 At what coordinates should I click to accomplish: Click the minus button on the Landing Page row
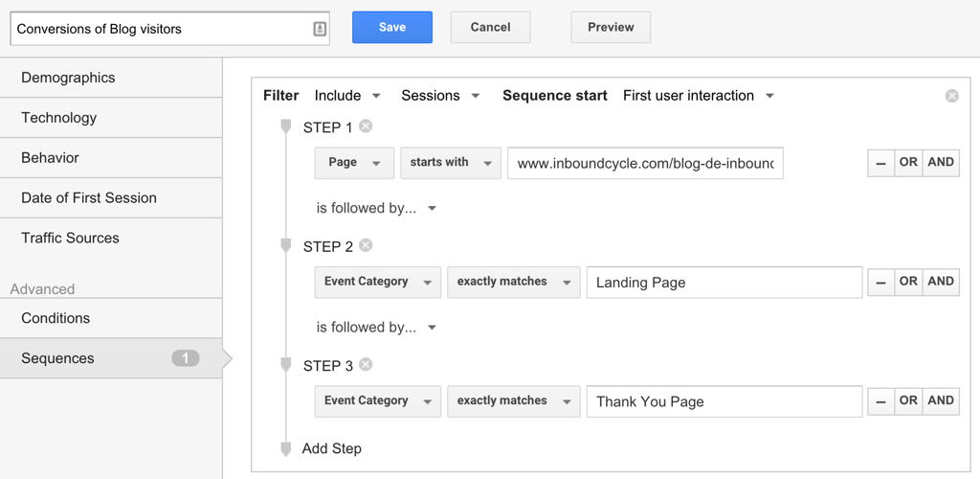[880, 282]
